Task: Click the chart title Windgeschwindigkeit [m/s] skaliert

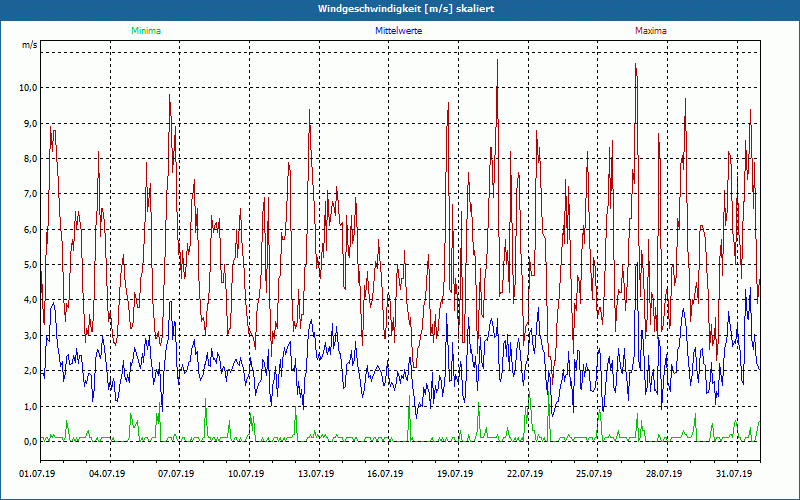Action: [x=406, y=9]
